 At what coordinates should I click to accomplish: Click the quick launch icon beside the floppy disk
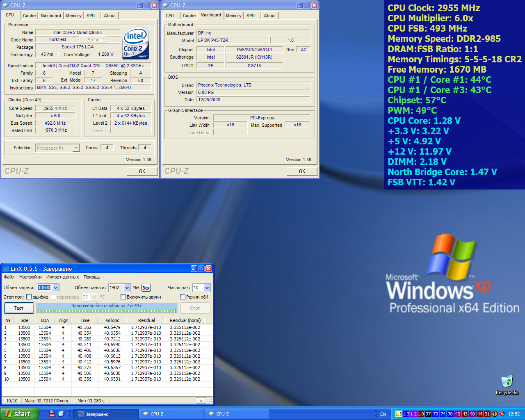(x=61, y=414)
